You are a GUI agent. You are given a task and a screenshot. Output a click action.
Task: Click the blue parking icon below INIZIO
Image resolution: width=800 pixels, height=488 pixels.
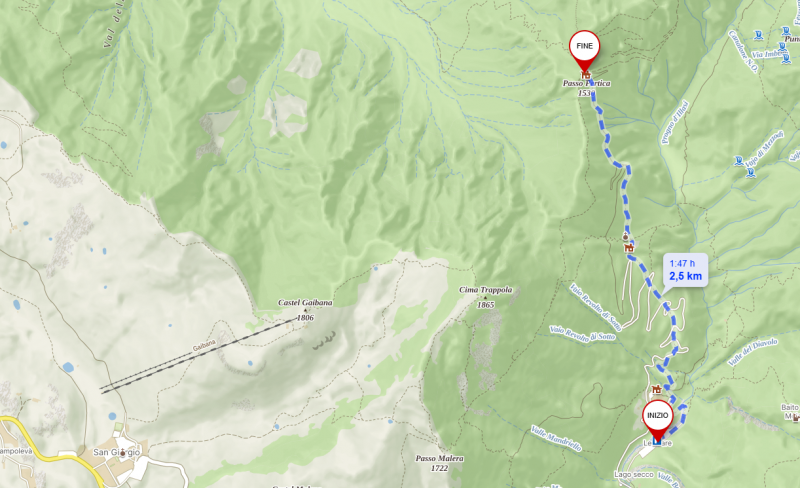pyautogui.click(x=657, y=442)
